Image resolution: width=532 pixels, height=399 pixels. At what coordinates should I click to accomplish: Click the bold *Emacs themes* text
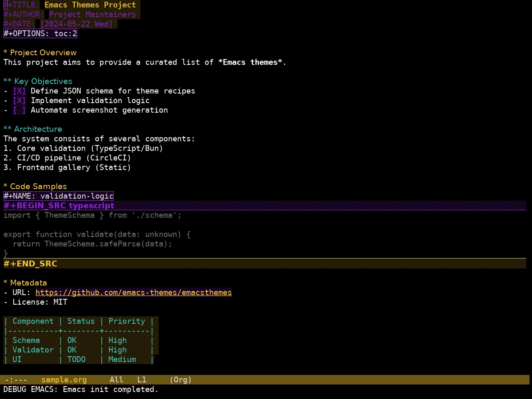pos(250,62)
